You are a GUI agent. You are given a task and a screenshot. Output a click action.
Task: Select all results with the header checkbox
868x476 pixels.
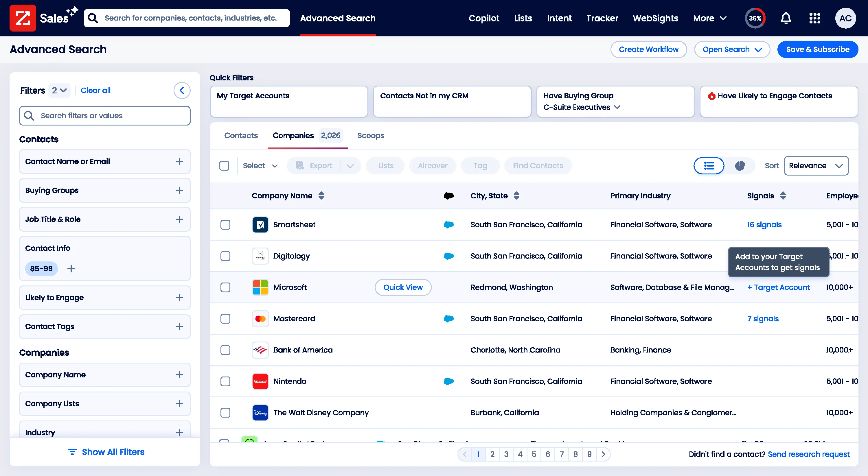click(x=225, y=165)
